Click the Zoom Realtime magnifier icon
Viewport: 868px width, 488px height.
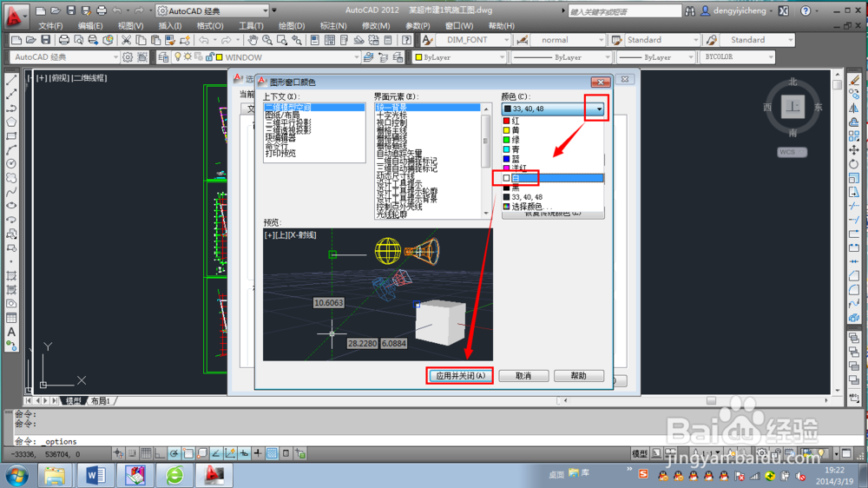click(267, 40)
